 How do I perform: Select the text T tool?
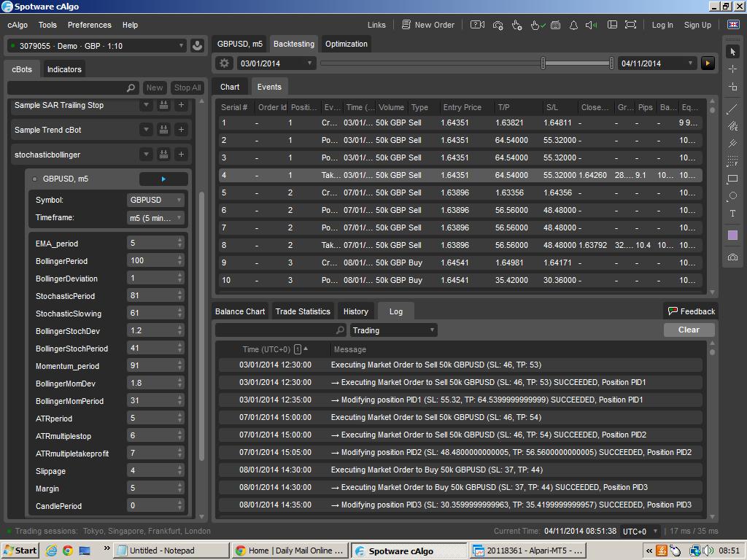[x=732, y=214]
